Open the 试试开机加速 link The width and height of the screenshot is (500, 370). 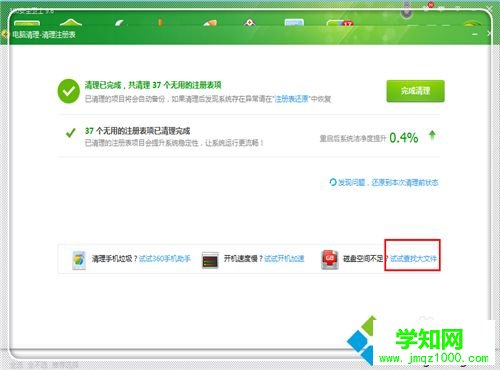(284, 258)
